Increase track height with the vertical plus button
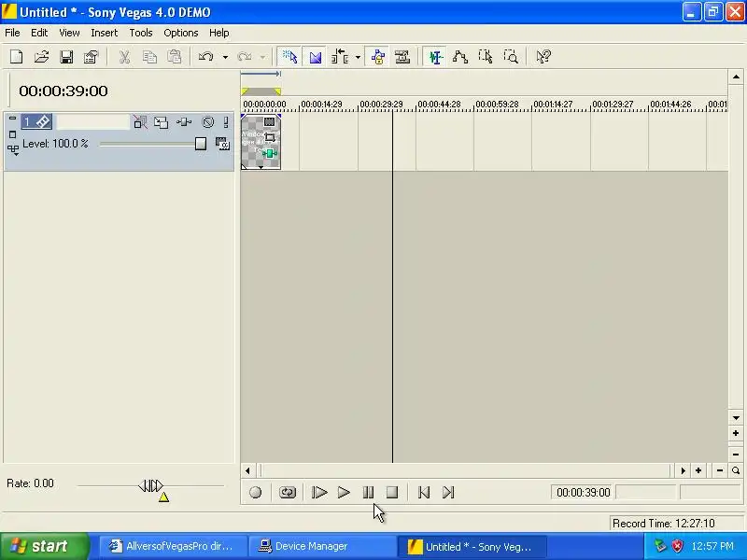This screenshot has height=560, width=747. (x=736, y=433)
